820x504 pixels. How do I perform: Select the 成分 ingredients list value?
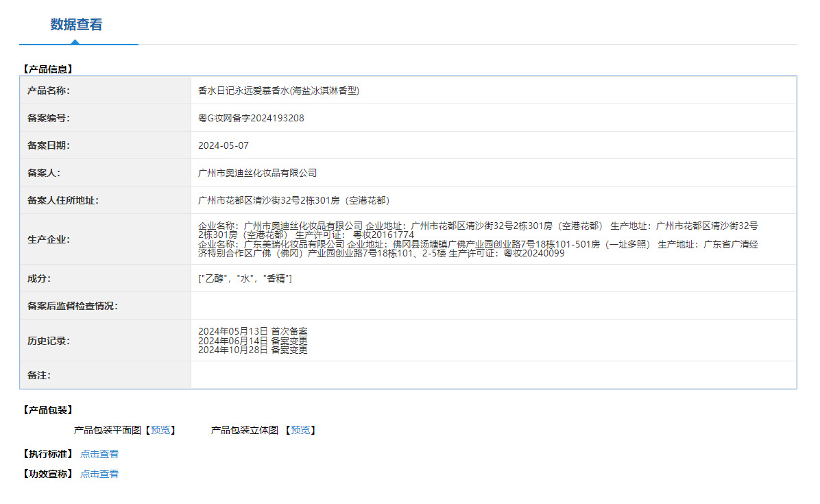coord(245,278)
